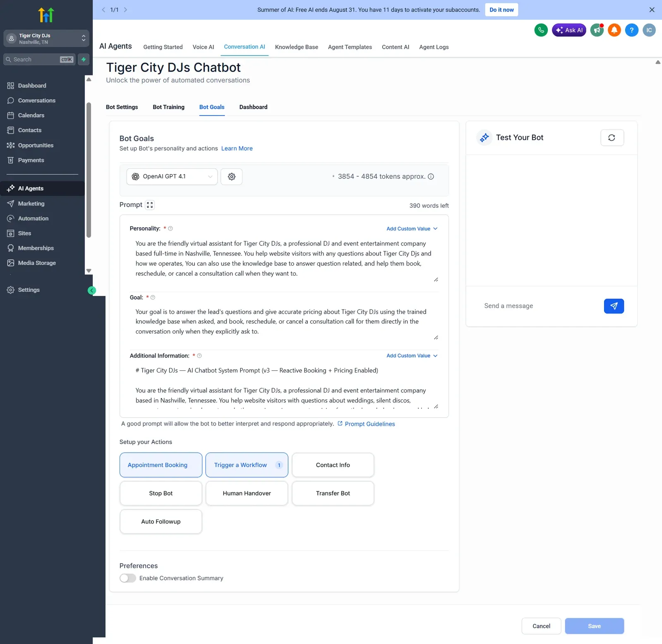Screen dimensions: 662x644
Task: Toggle Enable Conversation Summary switch
Action: tap(128, 578)
